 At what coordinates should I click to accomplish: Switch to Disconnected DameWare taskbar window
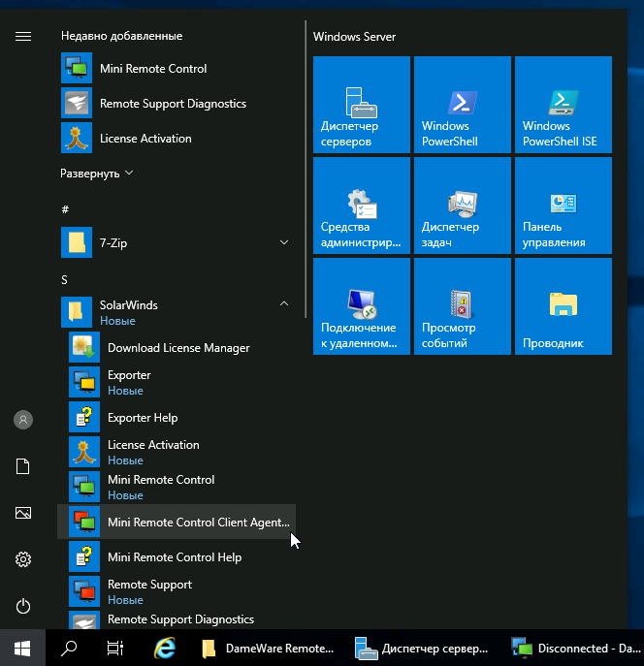[x=575, y=648]
